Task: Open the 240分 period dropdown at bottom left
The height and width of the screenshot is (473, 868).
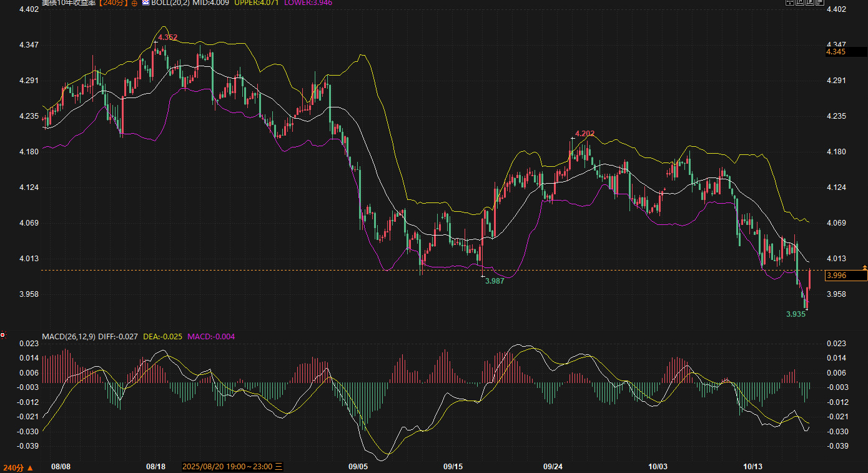Action: point(17,467)
